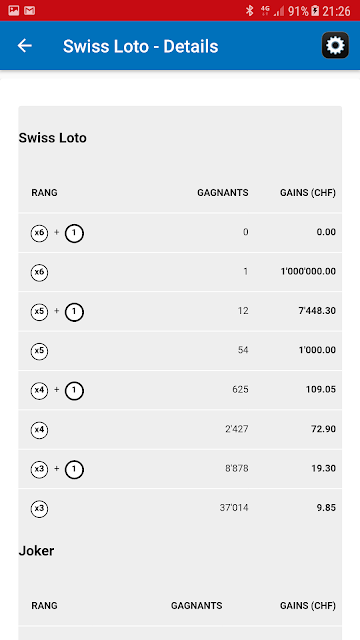This screenshot has height=640, width=360.
Task: Tap the Swiss Loto section heading
Action: click(53, 138)
